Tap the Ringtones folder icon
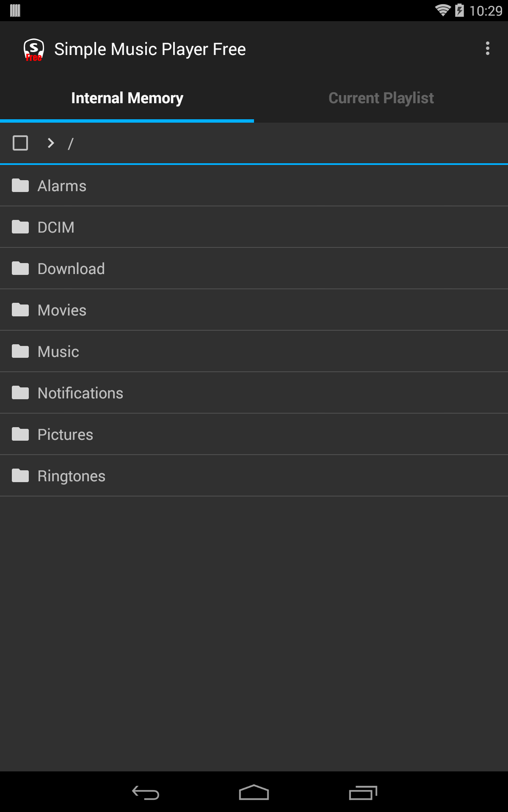 tap(20, 475)
